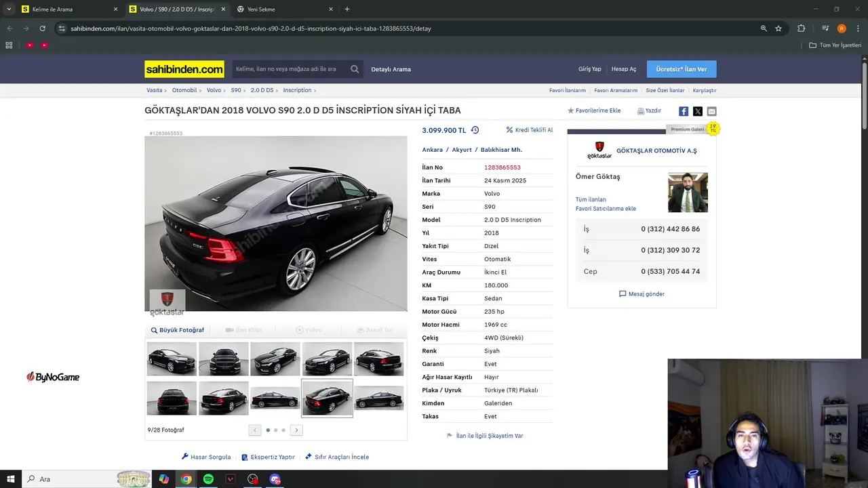This screenshot has height=488, width=868.
Task: Click Giriş Yap
Action: 590,69
